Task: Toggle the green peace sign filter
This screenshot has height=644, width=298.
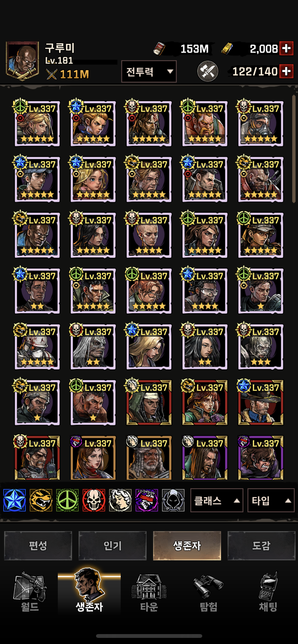Action: click(67, 500)
